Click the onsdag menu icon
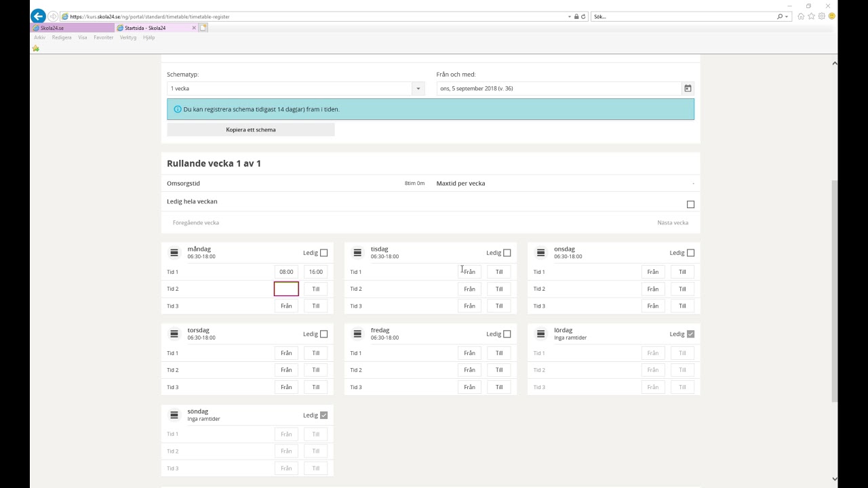This screenshot has width=868, height=488. click(540, 252)
